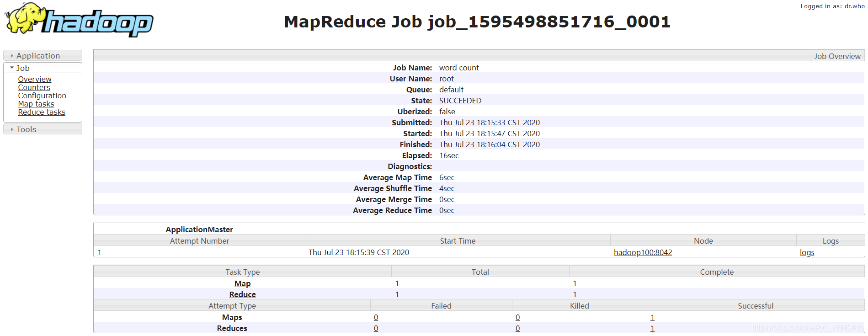868x336 pixels.
Task: Expand the Application sidebar section
Action: [43, 55]
